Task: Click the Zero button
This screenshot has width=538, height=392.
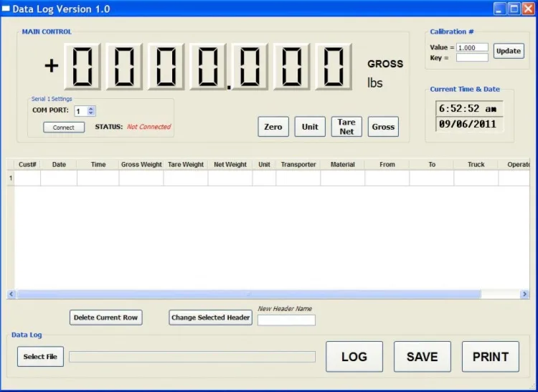Action: pyautogui.click(x=273, y=127)
